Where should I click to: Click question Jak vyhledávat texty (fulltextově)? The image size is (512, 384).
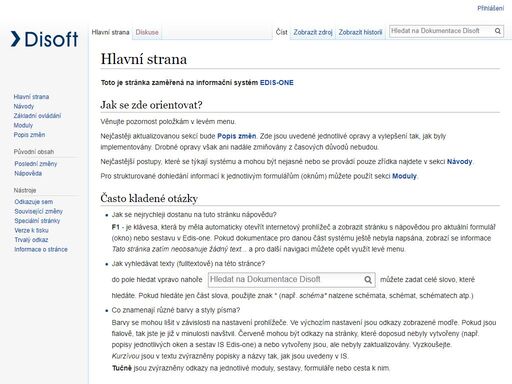(x=188, y=264)
